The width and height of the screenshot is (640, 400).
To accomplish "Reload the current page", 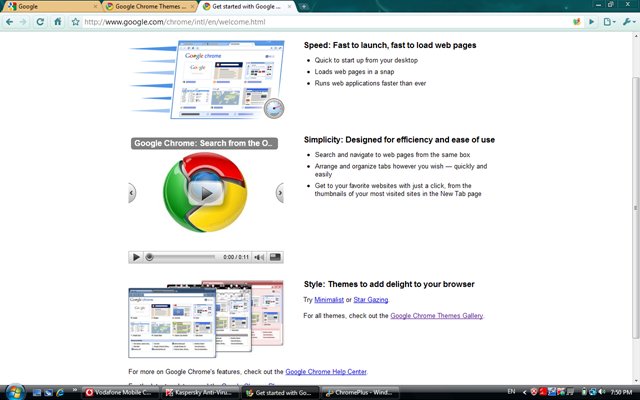I will (x=40, y=22).
